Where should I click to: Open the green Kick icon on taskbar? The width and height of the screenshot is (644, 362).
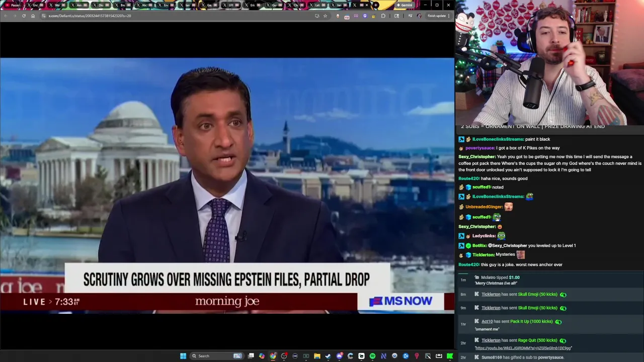pos(449,356)
